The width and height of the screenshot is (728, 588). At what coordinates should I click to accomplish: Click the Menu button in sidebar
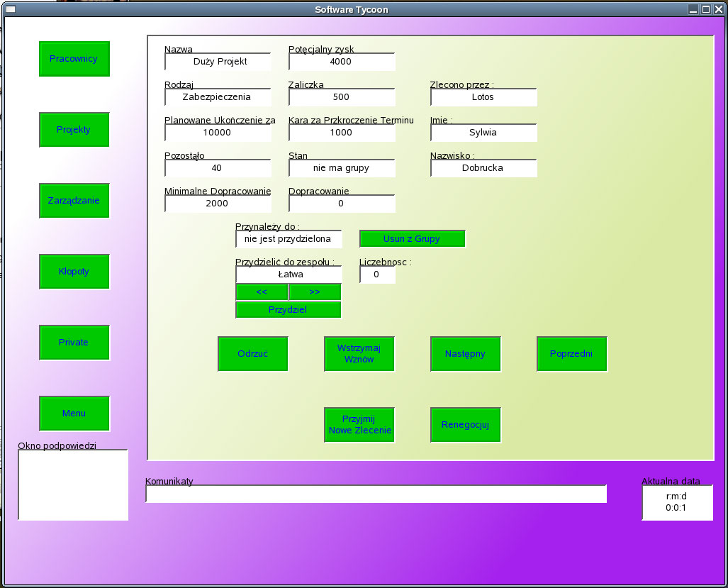[x=74, y=414]
